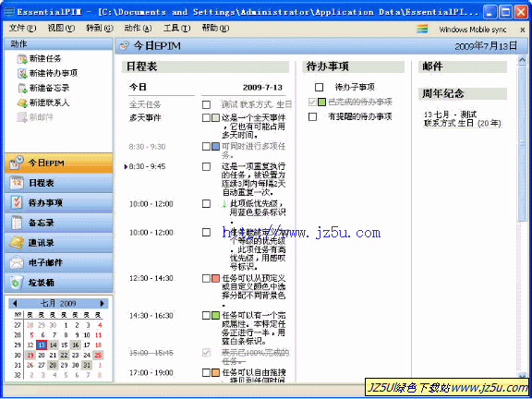Switch to the 日程表 module button
Screen dimensions: 532x399
click(x=58, y=183)
